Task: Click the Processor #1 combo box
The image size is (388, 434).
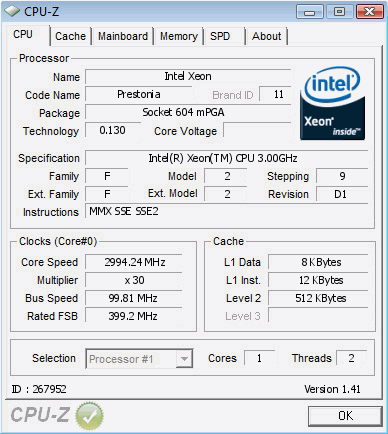Action: [x=139, y=359]
